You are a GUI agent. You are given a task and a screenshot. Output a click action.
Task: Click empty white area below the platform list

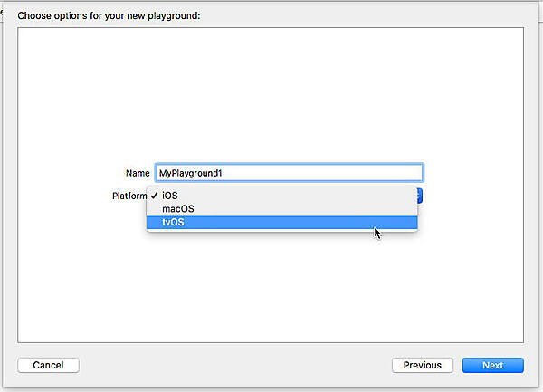pyautogui.click(x=271, y=290)
